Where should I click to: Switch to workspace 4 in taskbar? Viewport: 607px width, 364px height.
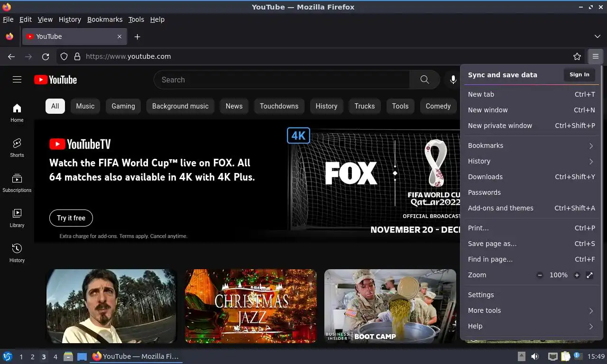pos(55,357)
